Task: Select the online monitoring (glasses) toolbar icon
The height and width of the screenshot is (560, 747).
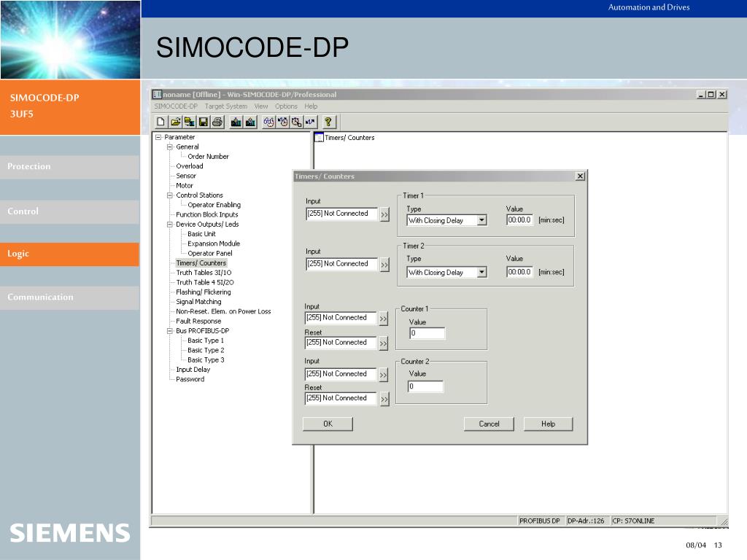Action: (268, 122)
